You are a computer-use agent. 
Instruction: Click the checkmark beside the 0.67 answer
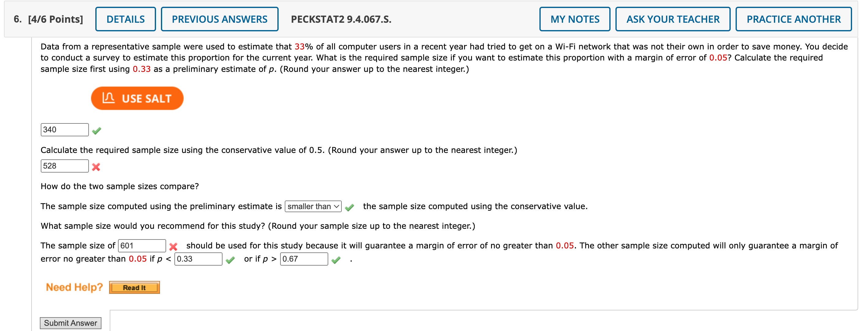336,260
